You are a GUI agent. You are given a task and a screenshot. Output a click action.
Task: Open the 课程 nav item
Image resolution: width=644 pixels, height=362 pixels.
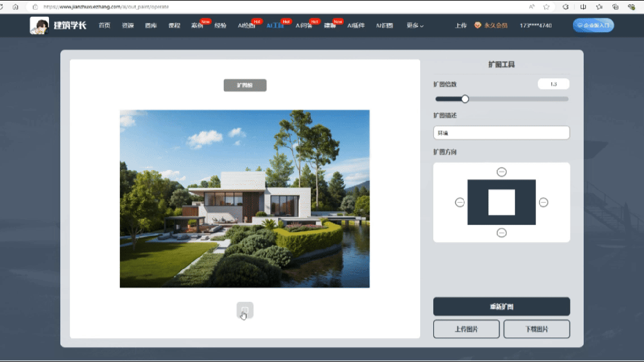tap(174, 26)
